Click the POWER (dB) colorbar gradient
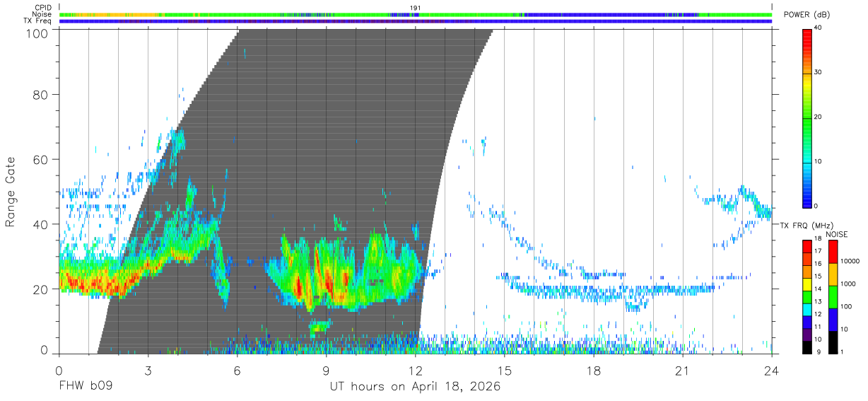 [x=807, y=117]
